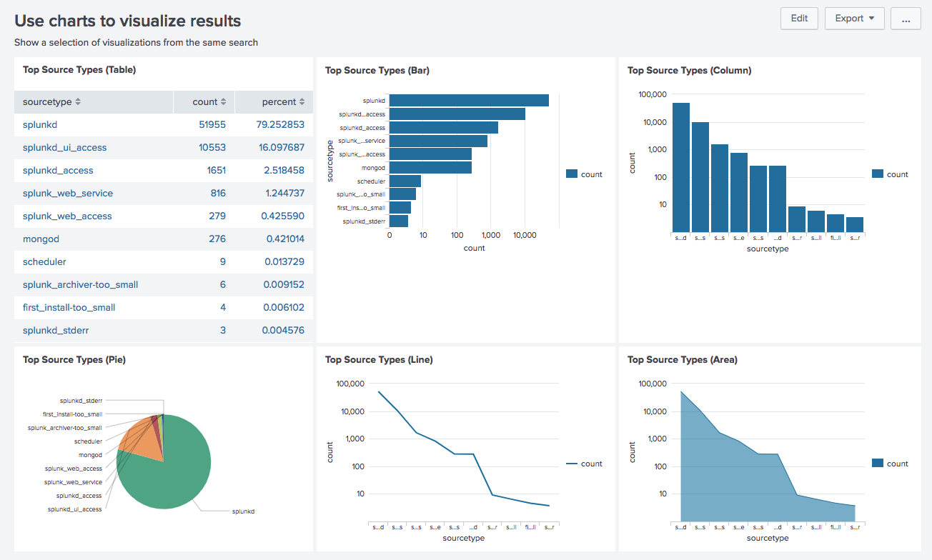This screenshot has height=560, width=932.
Task: Toggle count legend in Column chart
Action: click(x=891, y=174)
